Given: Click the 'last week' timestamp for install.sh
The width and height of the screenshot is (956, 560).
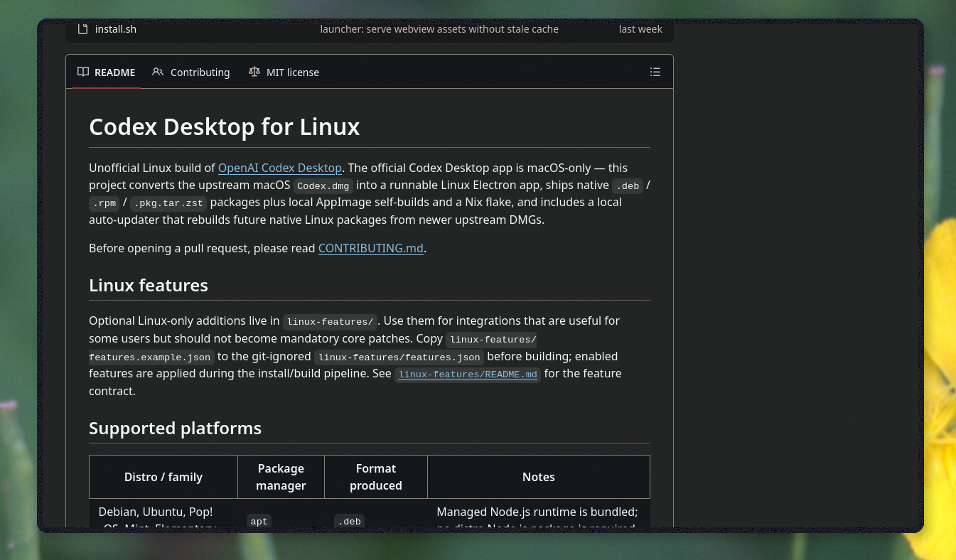Looking at the screenshot, I should tap(640, 29).
